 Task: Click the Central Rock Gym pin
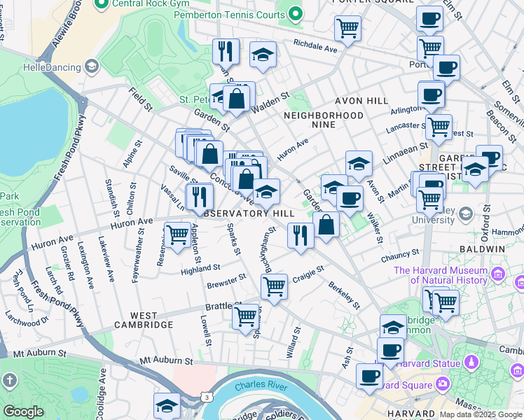100,3
